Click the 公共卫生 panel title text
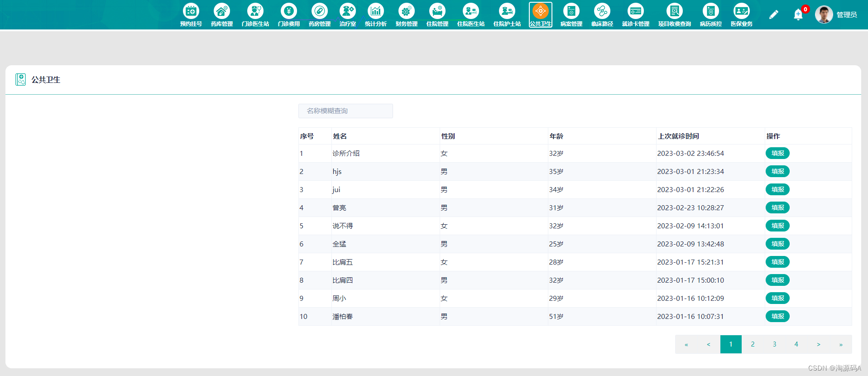868x376 pixels. pos(46,80)
